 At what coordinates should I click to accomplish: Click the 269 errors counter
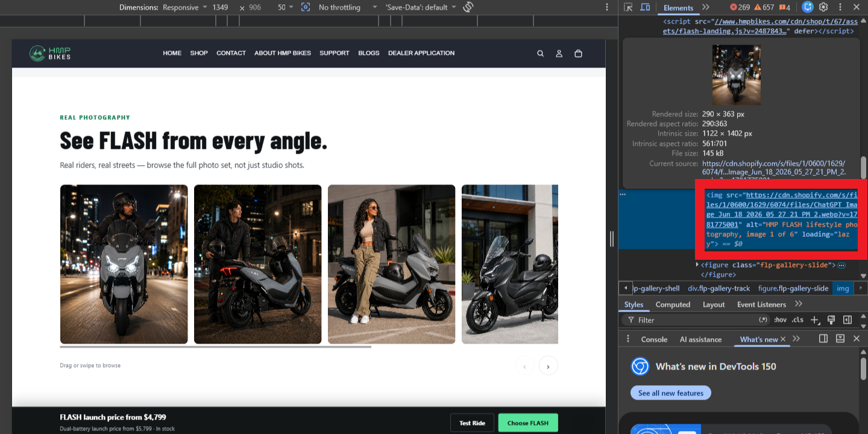pyautogui.click(x=740, y=7)
